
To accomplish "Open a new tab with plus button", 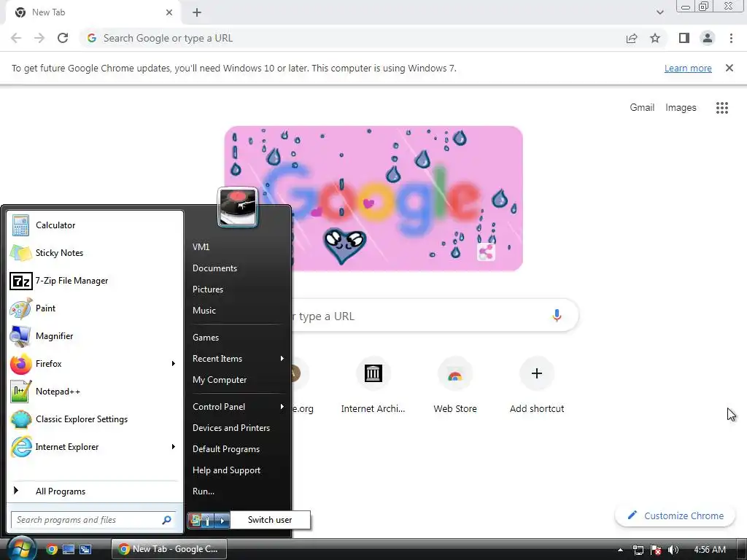I will [197, 12].
